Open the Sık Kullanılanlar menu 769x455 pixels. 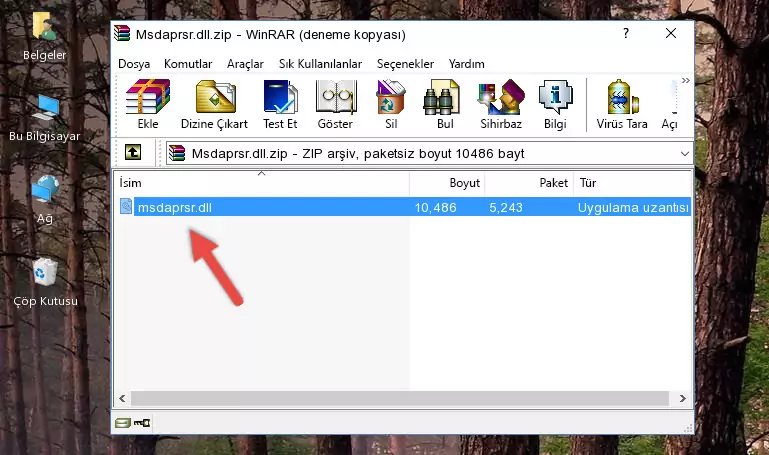pyautogui.click(x=320, y=64)
